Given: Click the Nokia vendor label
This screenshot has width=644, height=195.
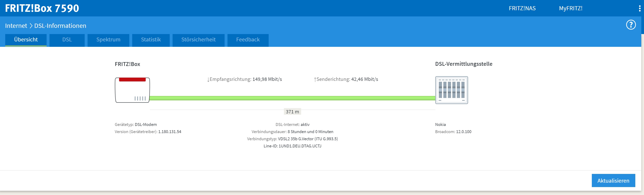Looking at the screenshot, I should (440, 124).
